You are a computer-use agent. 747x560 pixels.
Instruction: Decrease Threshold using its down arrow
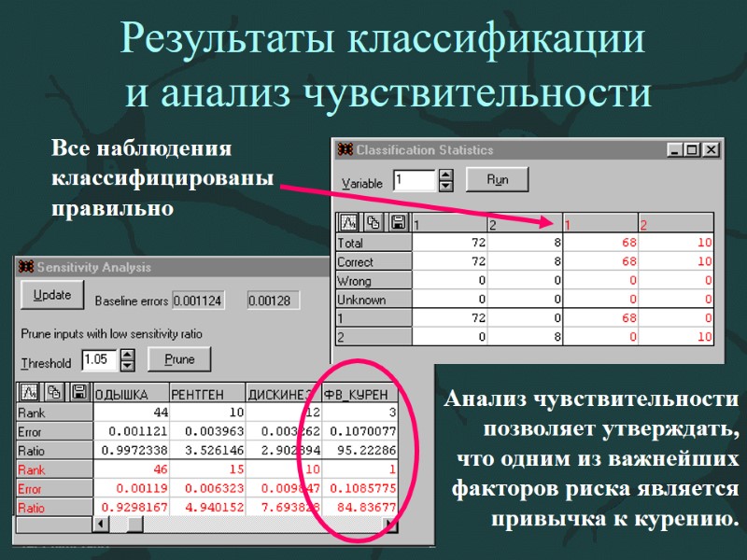pyautogui.click(x=126, y=364)
